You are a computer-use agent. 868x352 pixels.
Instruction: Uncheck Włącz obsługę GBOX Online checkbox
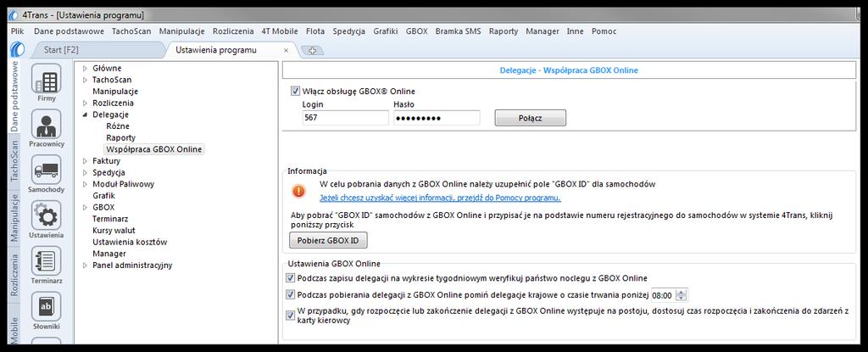click(x=295, y=91)
